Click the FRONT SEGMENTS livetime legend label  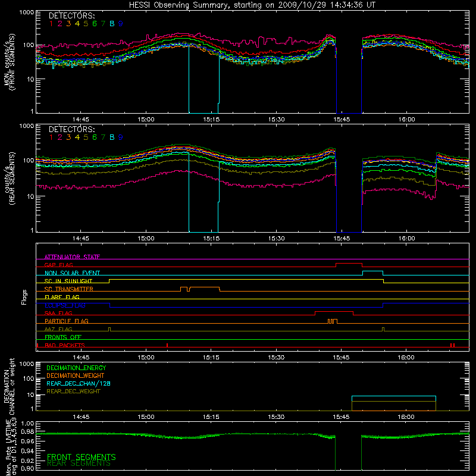tap(82, 457)
